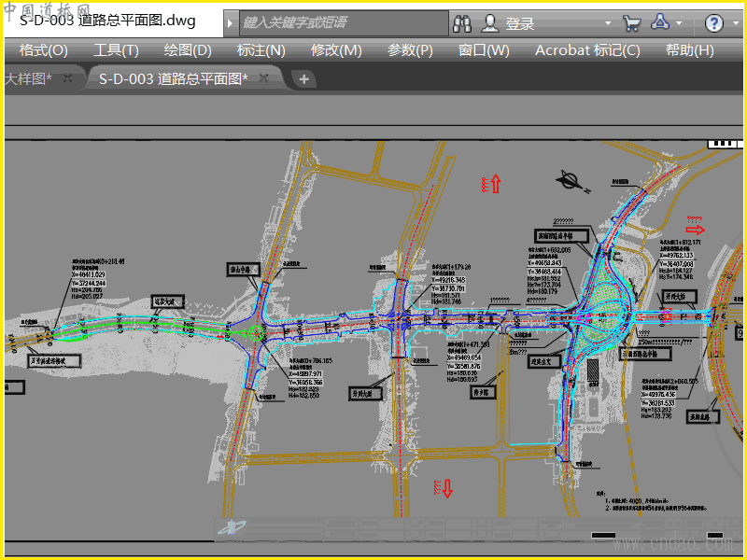
Task: Expand the arrow left of the search box
Action: [x=231, y=22]
